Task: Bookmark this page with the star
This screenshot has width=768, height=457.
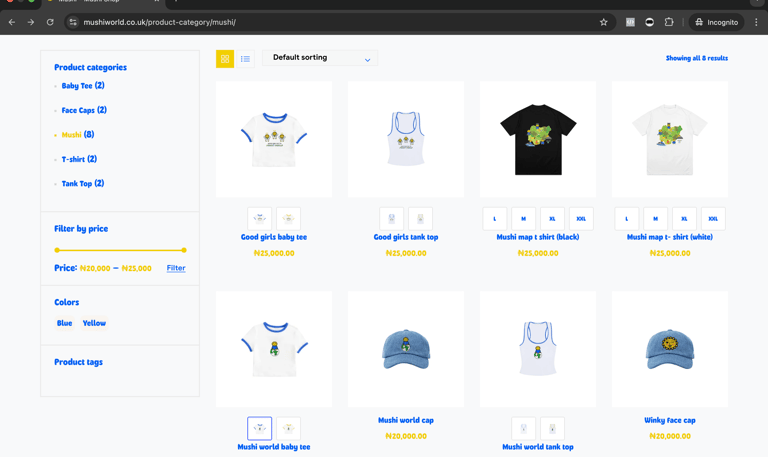Action: 603,22
